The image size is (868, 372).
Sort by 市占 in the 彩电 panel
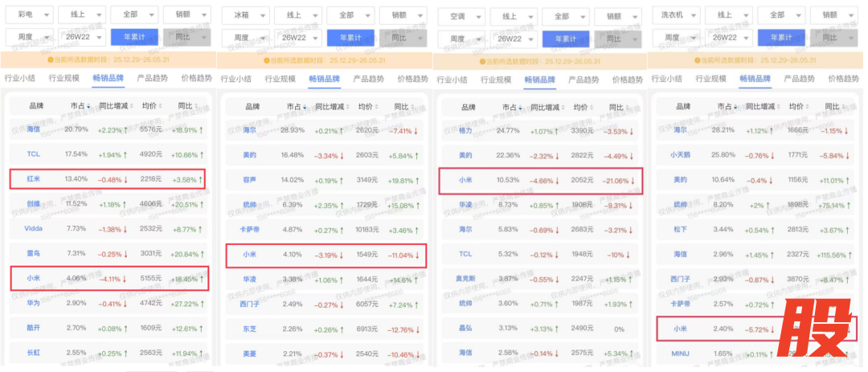point(80,106)
